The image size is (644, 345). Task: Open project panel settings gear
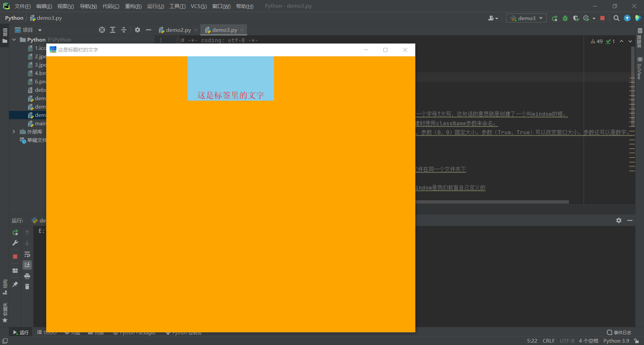click(137, 30)
